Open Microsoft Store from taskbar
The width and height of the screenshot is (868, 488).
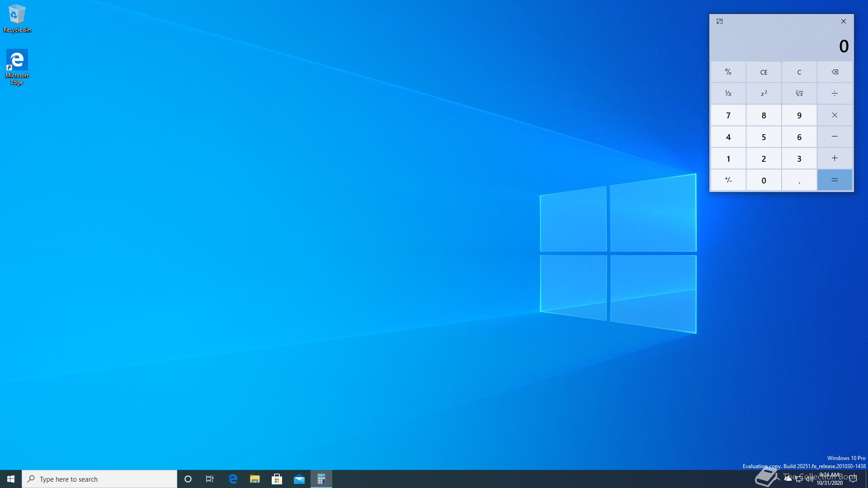[x=277, y=479]
